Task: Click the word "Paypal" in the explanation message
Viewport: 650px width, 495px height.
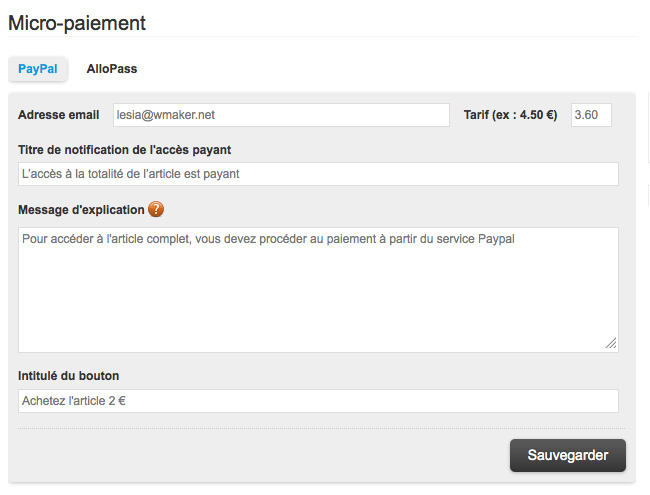Action: tap(495, 239)
